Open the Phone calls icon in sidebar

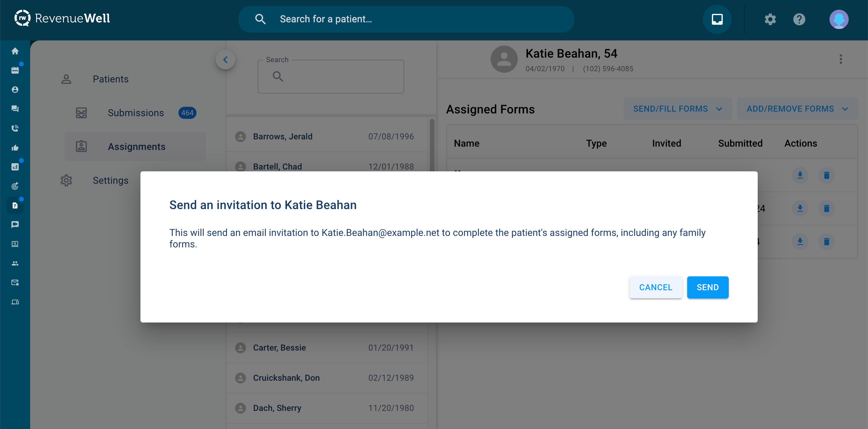15,128
